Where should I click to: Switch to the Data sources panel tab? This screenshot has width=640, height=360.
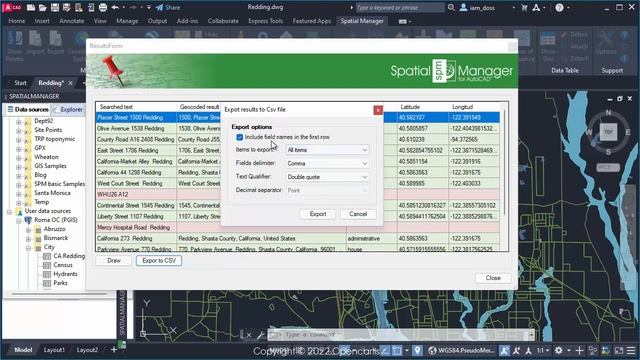[28, 109]
